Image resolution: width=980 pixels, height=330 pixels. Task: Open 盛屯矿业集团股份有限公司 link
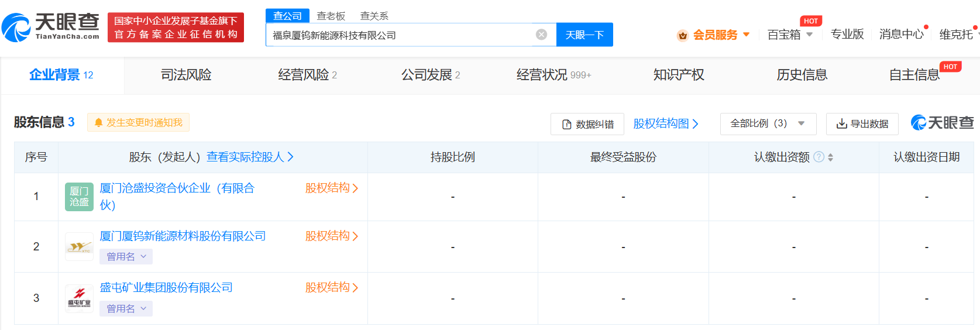coord(166,287)
